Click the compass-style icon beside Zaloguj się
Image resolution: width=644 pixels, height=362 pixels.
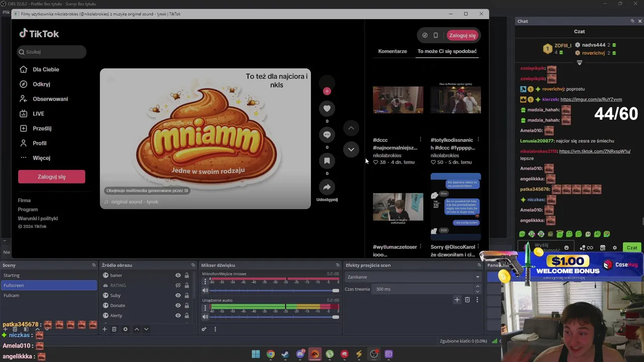(x=425, y=35)
